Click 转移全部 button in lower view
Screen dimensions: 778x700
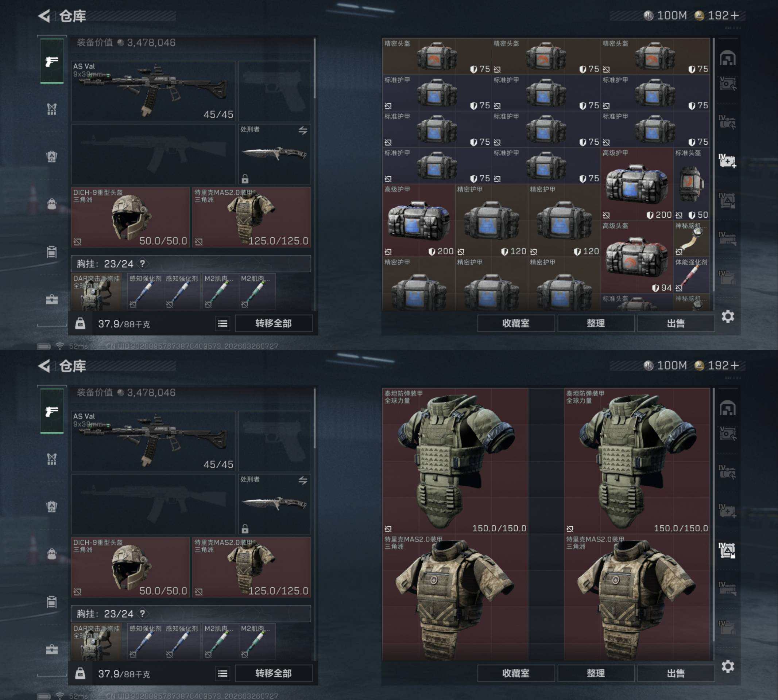(273, 673)
